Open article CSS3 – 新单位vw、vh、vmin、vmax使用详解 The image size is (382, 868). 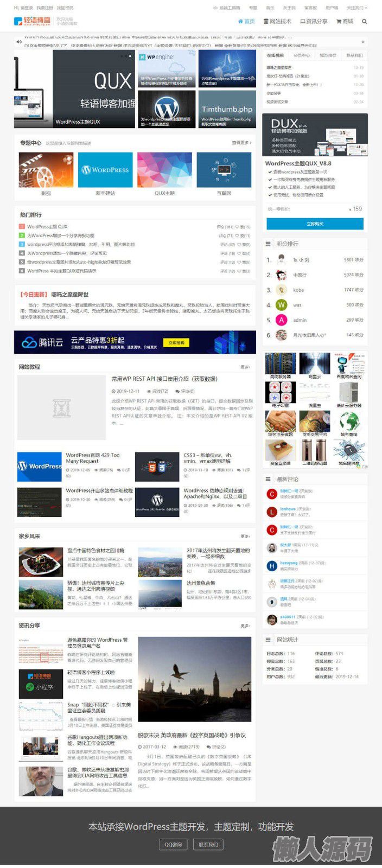click(x=208, y=458)
